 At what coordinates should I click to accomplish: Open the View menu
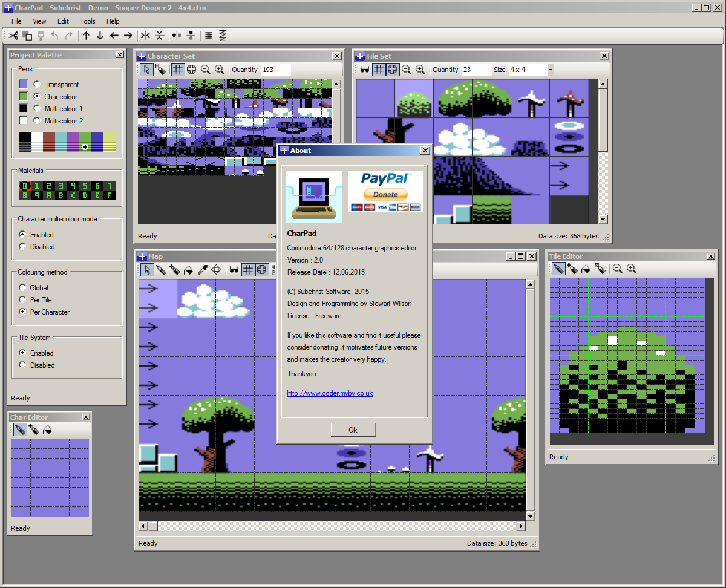coord(39,21)
